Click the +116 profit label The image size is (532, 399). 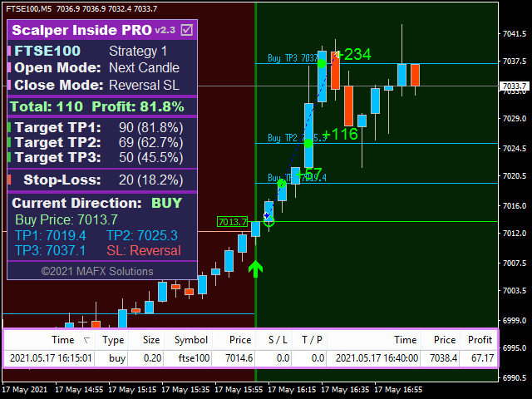click(x=340, y=134)
